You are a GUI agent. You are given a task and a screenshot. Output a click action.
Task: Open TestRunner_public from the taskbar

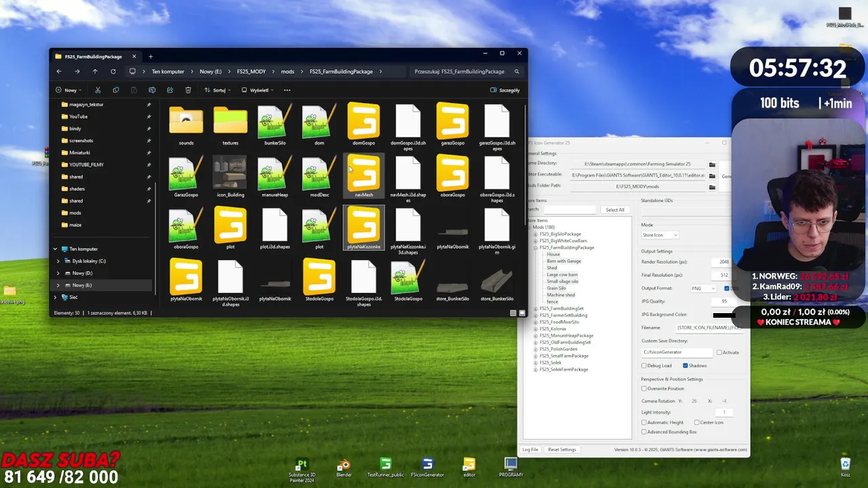pos(385,467)
